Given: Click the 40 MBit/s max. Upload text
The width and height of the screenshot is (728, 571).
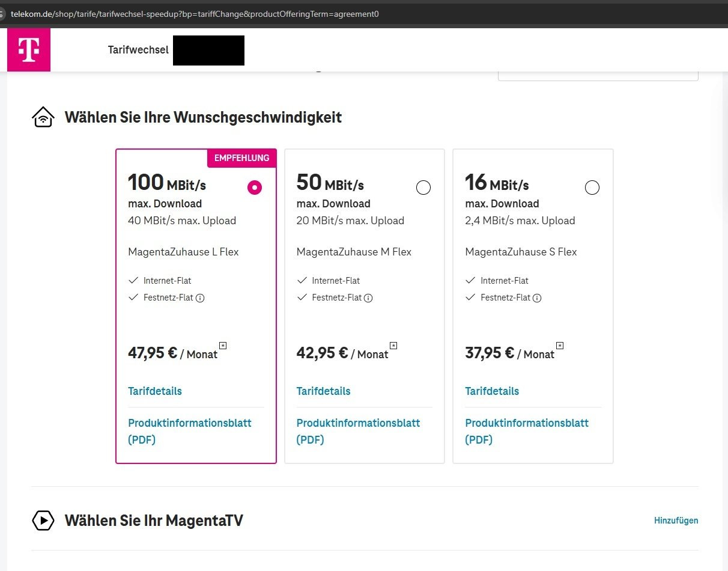Looking at the screenshot, I should tap(182, 221).
